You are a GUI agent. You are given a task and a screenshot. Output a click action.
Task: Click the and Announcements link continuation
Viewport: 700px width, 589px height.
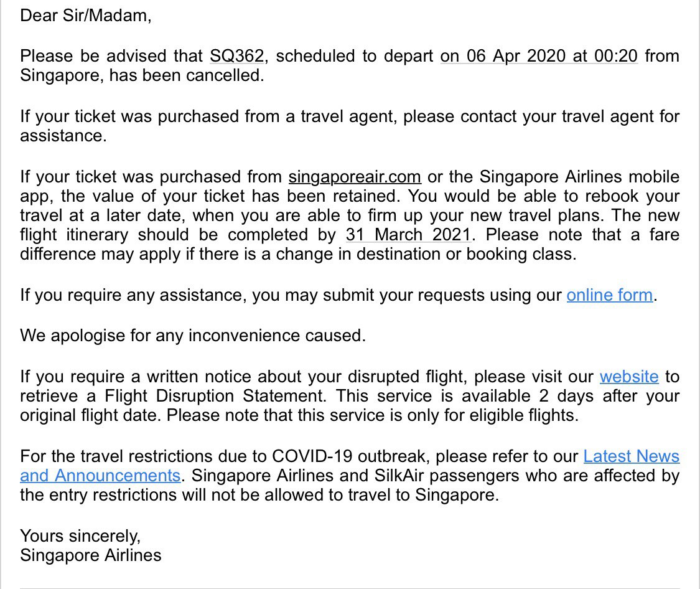pyautogui.click(x=100, y=475)
